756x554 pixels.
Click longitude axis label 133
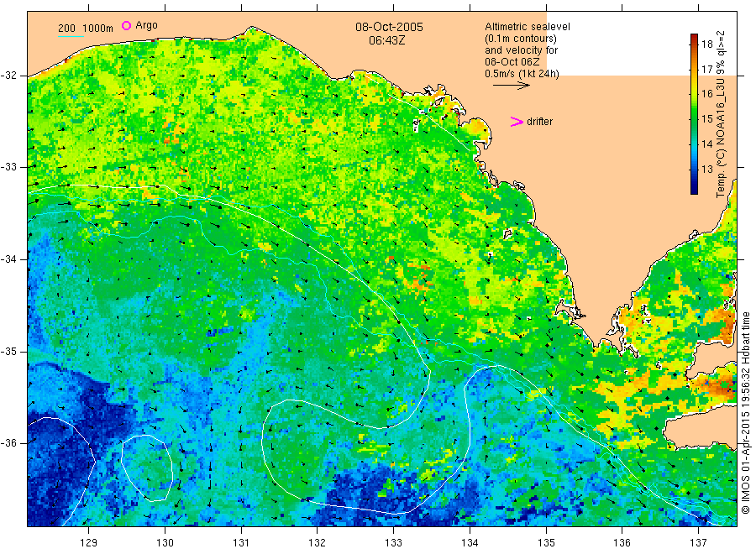click(x=393, y=543)
